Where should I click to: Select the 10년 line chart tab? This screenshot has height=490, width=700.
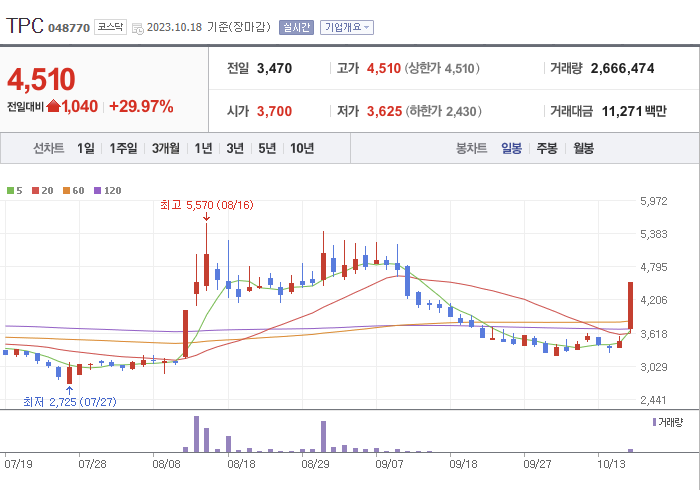pyautogui.click(x=302, y=148)
